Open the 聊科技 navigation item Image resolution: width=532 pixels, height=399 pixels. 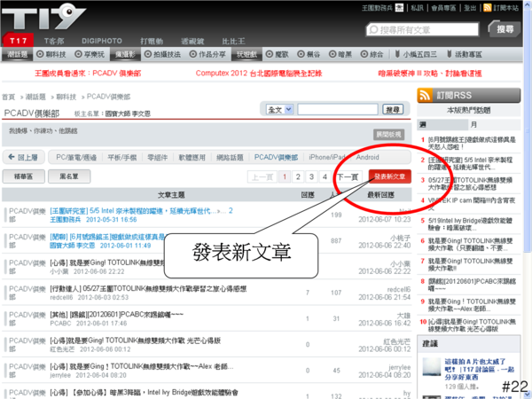click(51, 54)
